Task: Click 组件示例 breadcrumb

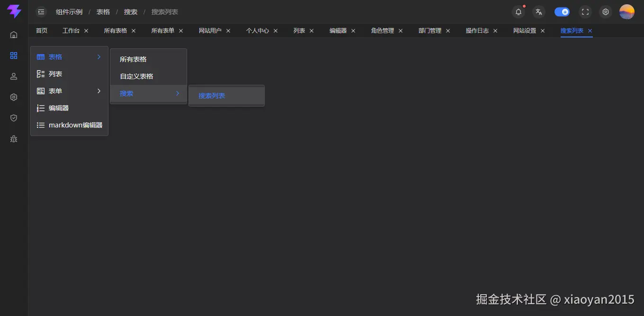Action: point(69,12)
